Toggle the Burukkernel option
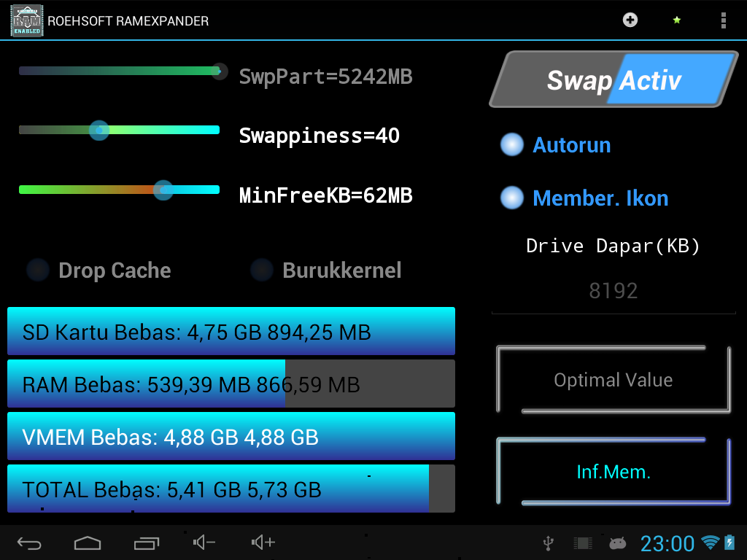Viewport: 747px width, 560px height. tap(326, 270)
